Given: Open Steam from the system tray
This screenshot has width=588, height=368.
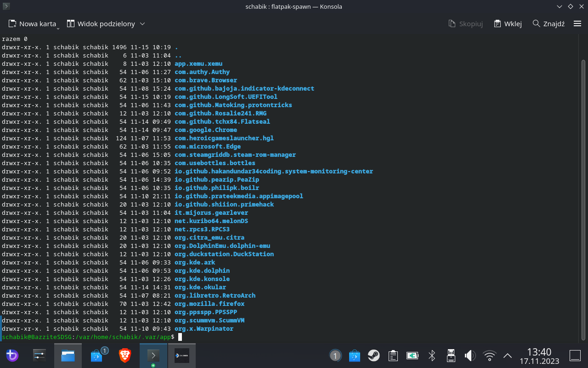Looking at the screenshot, I should pyautogui.click(x=373, y=356).
